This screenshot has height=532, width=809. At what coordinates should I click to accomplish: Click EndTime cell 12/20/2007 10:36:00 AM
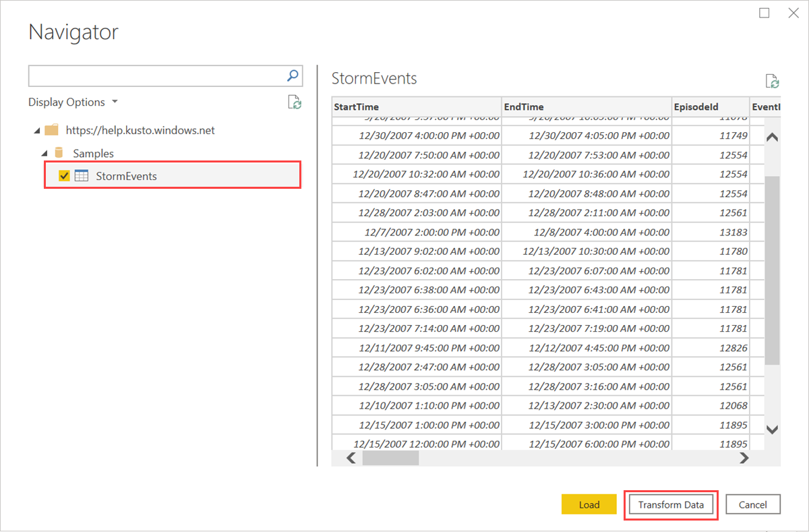pos(587,174)
